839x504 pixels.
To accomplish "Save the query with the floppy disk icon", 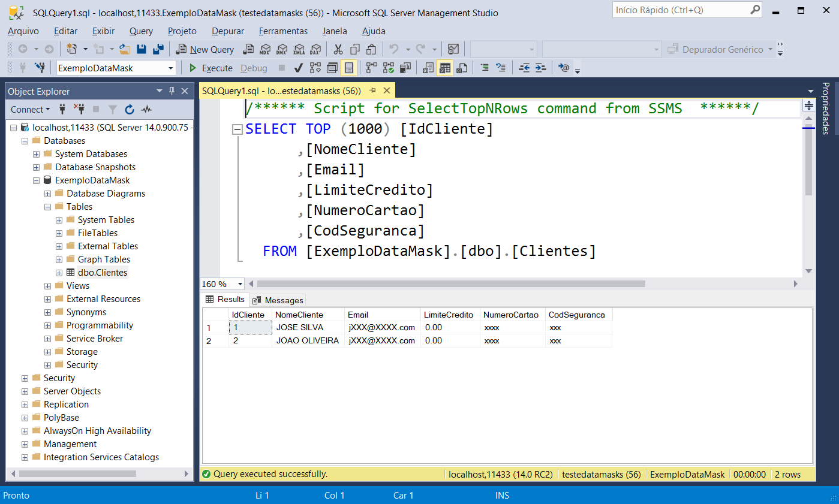I will click(142, 49).
